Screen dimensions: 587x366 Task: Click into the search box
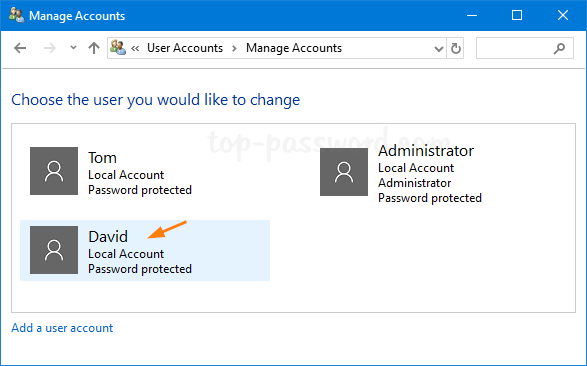(x=524, y=48)
